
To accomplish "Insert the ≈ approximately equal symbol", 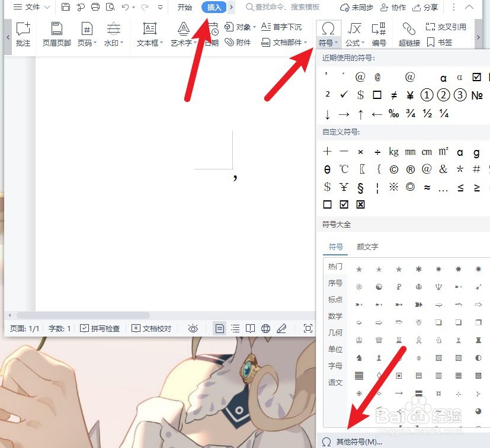I will [427, 187].
